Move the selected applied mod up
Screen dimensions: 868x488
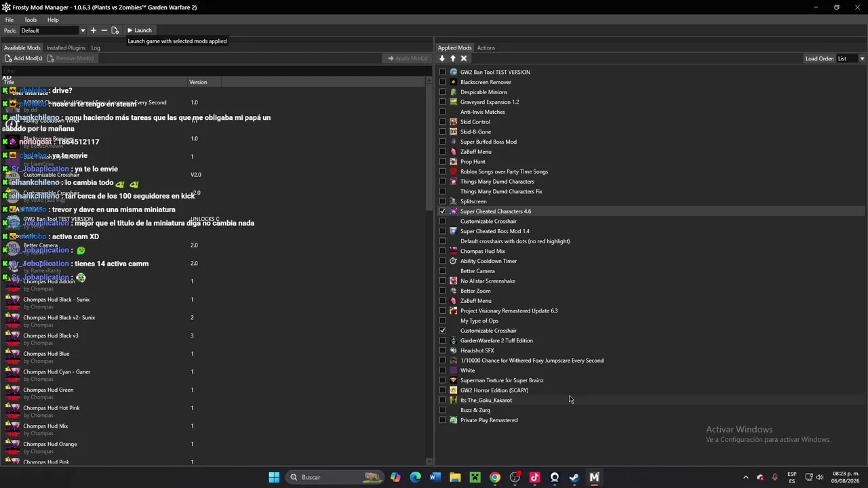click(453, 58)
